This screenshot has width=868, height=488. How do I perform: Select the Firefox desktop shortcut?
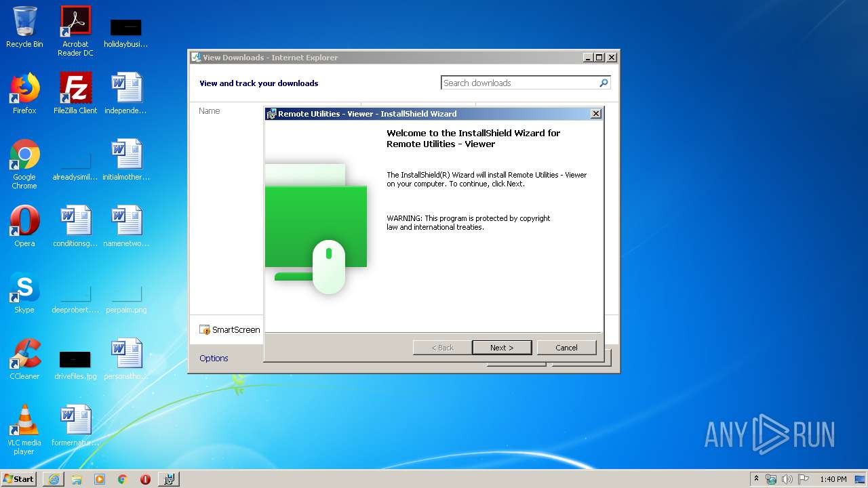pos(24,94)
